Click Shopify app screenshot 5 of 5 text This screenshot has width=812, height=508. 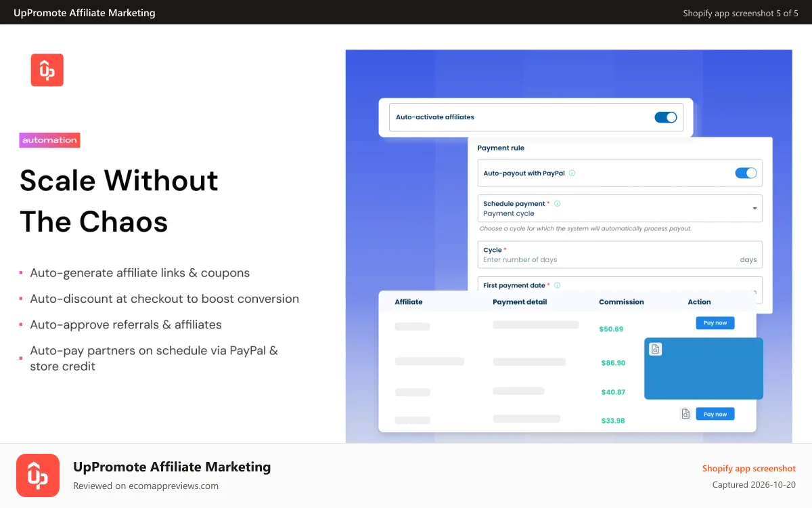740,13
